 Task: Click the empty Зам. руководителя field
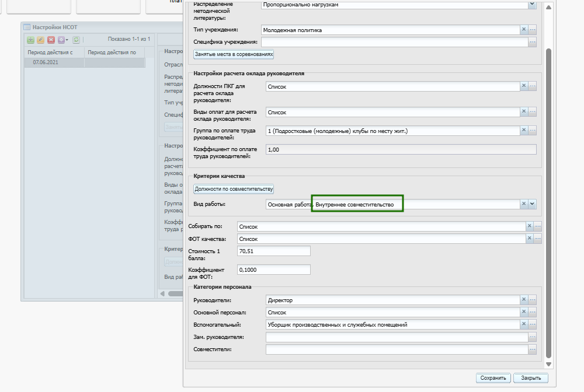click(x=397, y=337)
